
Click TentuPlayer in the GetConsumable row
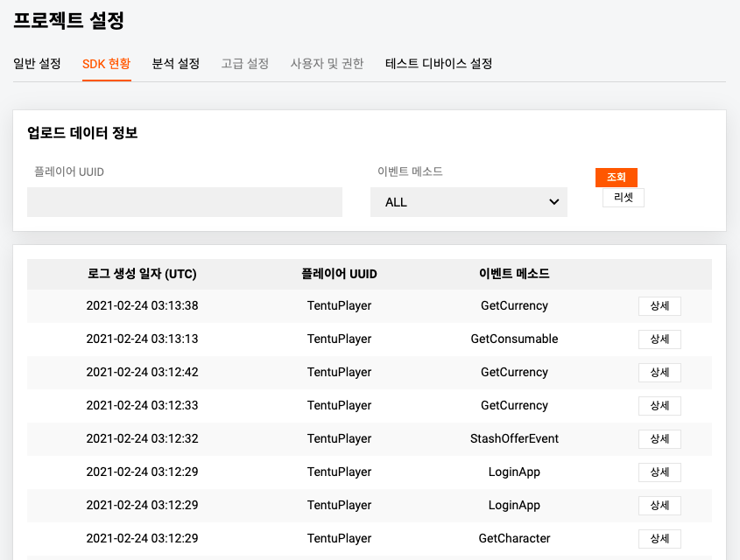point(339,339)
